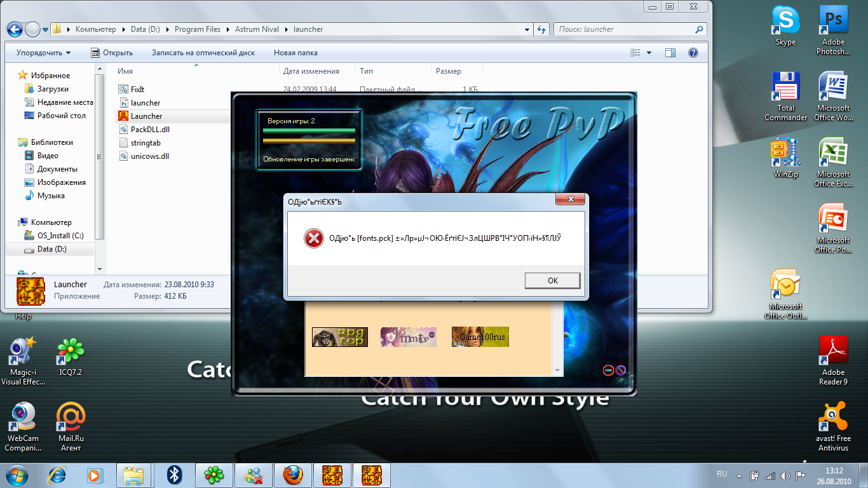This screenshot has width=868, height=488.
Task: Select the avast! Free Antivirus shortcut
Action: pyautogui.click(x=833, y=427)
